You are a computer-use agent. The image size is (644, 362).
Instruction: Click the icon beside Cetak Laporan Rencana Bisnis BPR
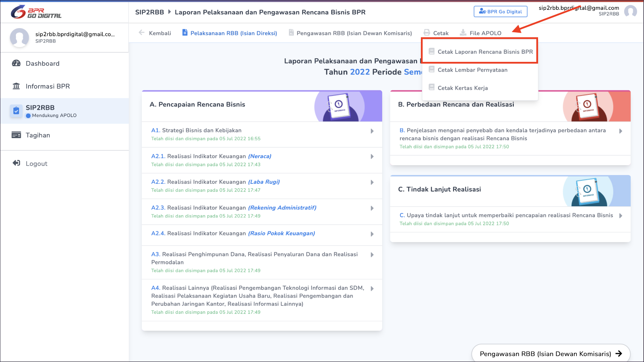[431, 51]
